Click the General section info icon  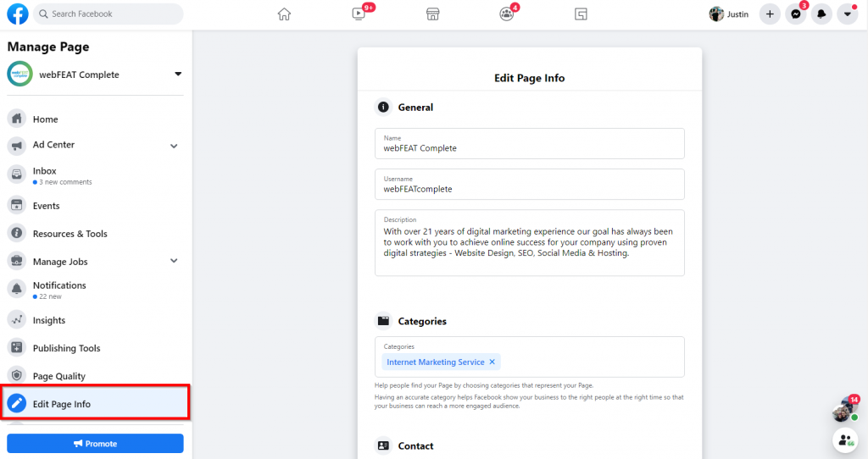(x=383, y=108)
